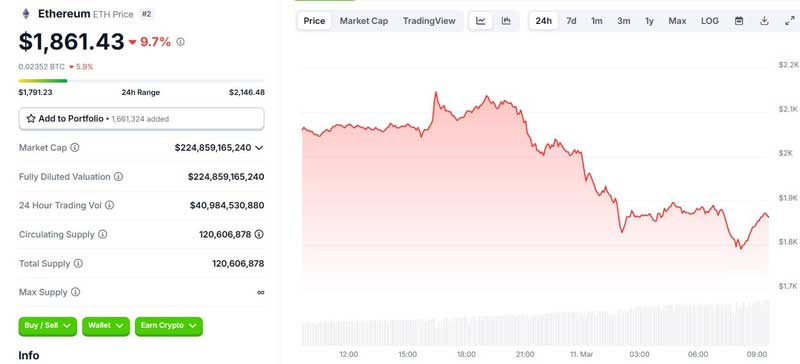Open the Wallet dropdown
Viewport: 800px width, 364px height.
click(x=106, y=326)
